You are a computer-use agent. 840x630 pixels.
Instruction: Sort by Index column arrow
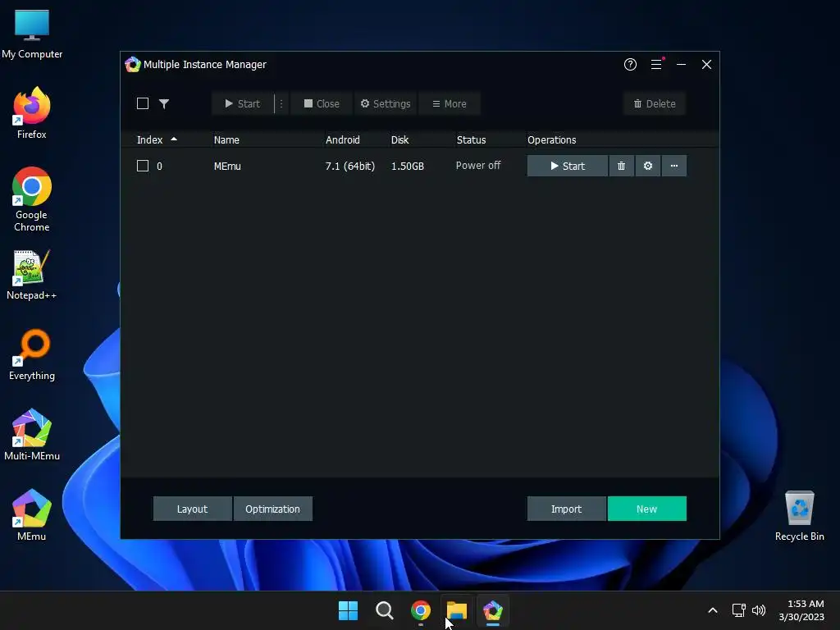click(x=174, y=139)
